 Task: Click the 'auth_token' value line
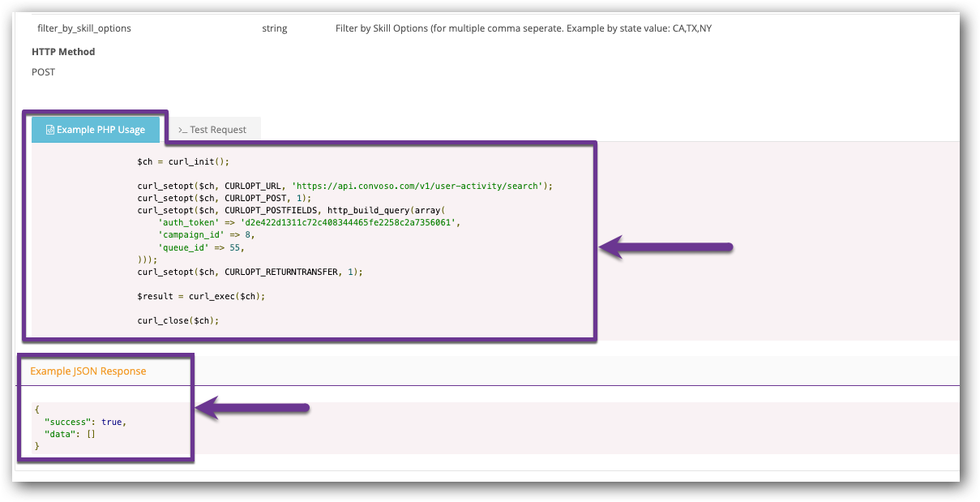[309, 222]
